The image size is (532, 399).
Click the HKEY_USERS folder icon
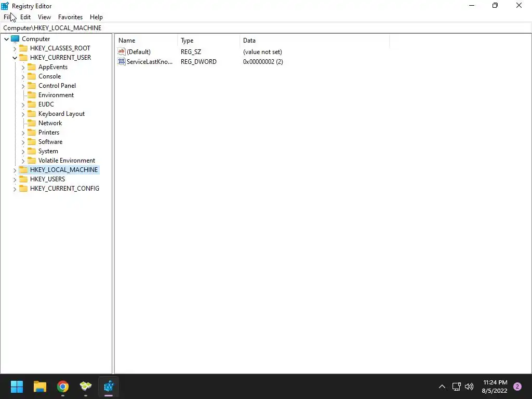[x=23, y=179]
